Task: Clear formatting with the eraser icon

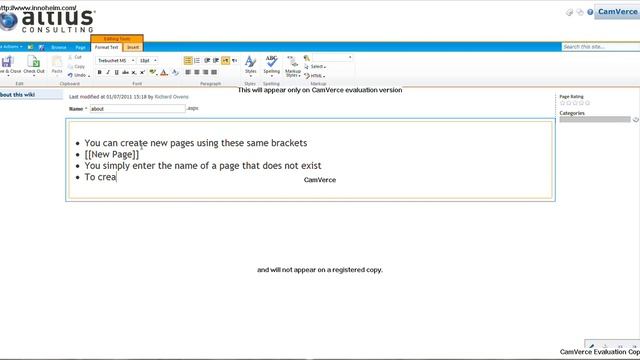Action: coord(175,72)
